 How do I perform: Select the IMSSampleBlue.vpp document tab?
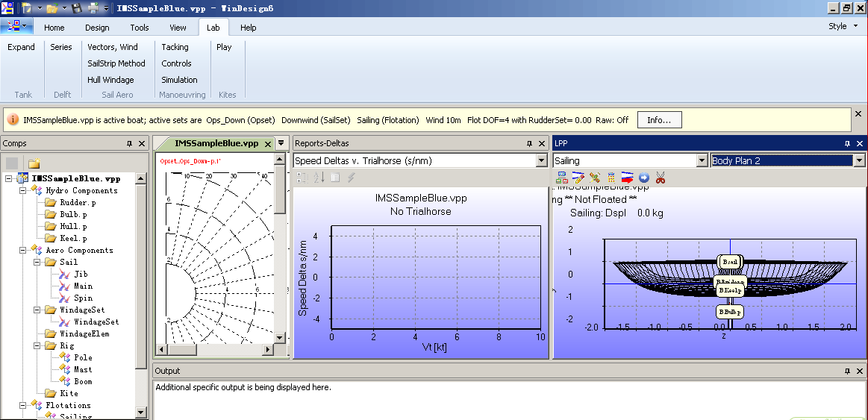pyautogui.click(x=216, y=143)
